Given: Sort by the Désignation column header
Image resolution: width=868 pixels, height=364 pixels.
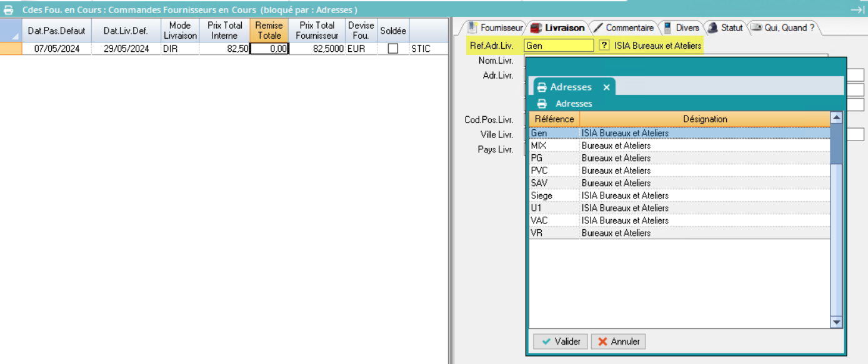Looking at the screenshot, I should click(x=704, y=119).
